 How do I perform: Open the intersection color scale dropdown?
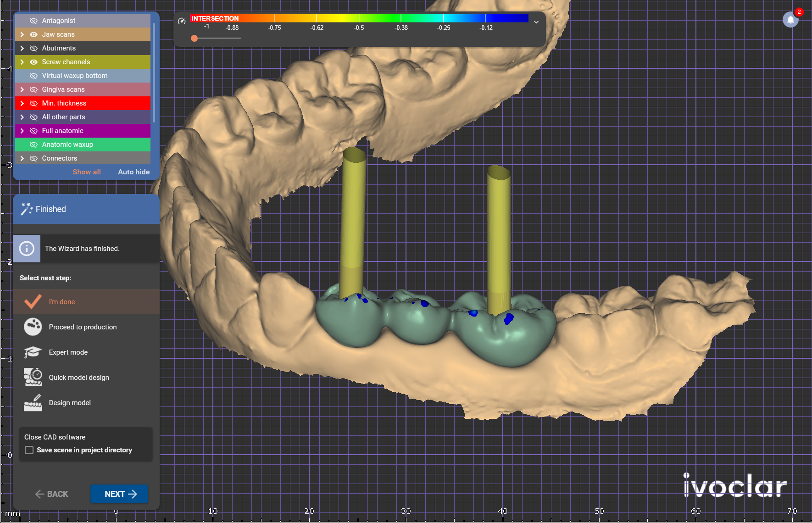coord(536,22)
